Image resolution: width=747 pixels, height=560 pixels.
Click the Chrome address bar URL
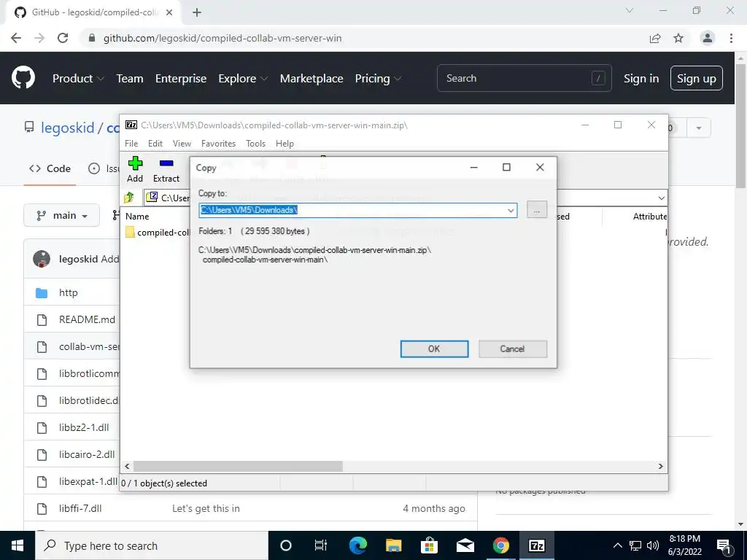[222, 38]
